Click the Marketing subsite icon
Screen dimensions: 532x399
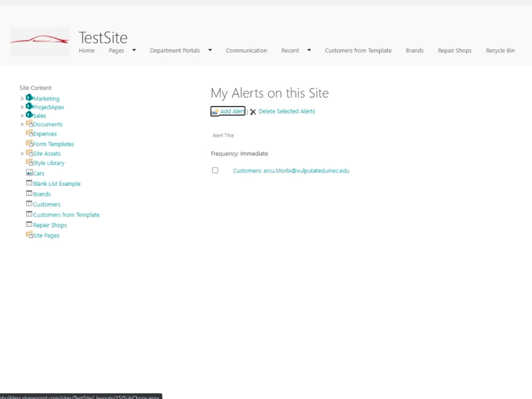29,98
